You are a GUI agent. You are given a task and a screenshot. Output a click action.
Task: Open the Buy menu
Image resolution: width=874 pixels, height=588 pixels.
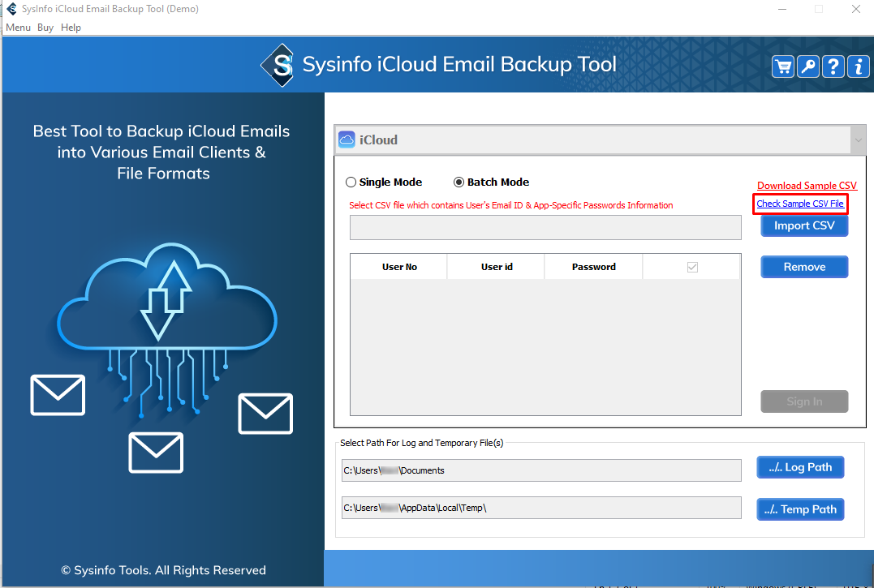click(45, 28)
